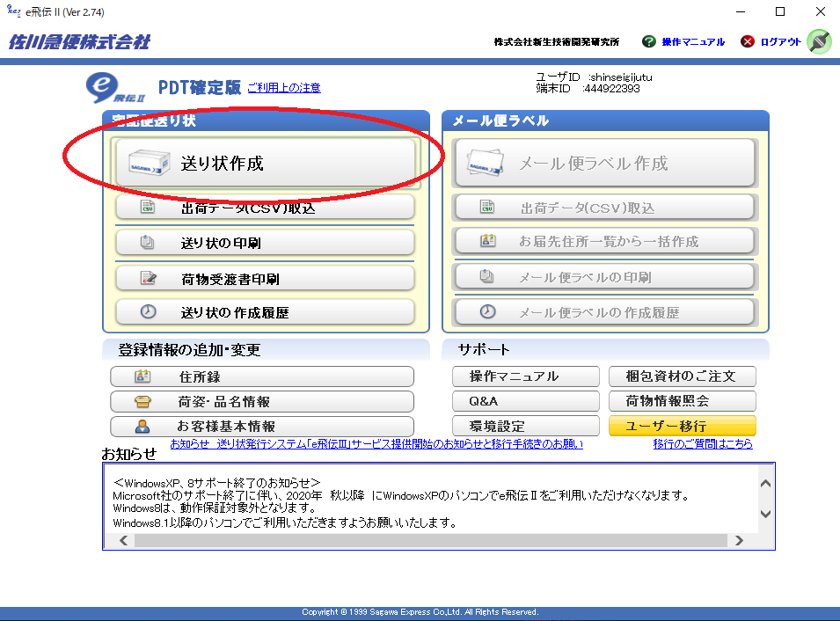Open the ご利用上の注意 link
The width and height of the screenshot is (840, 621).
coord(283,88)
